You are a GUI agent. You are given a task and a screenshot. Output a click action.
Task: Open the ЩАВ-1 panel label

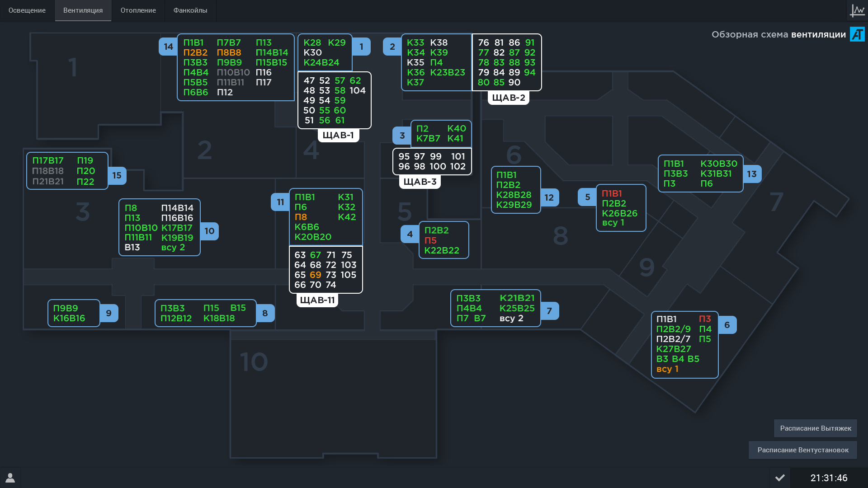[x=338, y=135]
